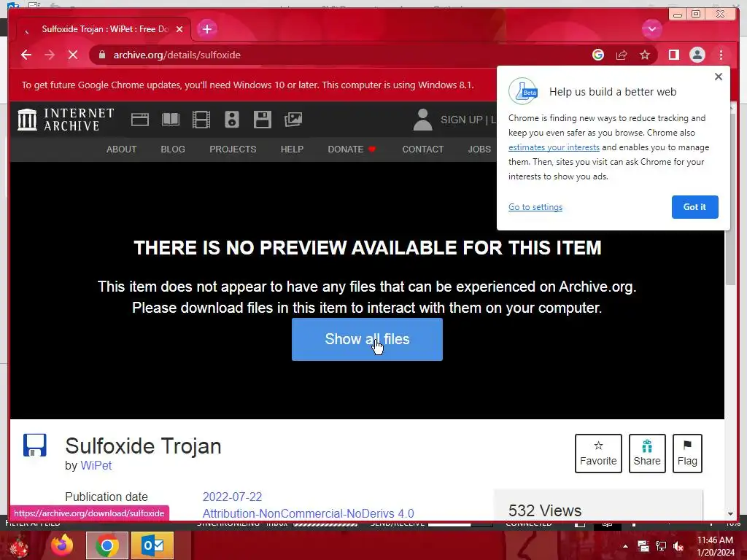Image resolution: width=747 pixels, height=560 pixels.
Task: Click the Flag button
Action: (x=687, y=454)
